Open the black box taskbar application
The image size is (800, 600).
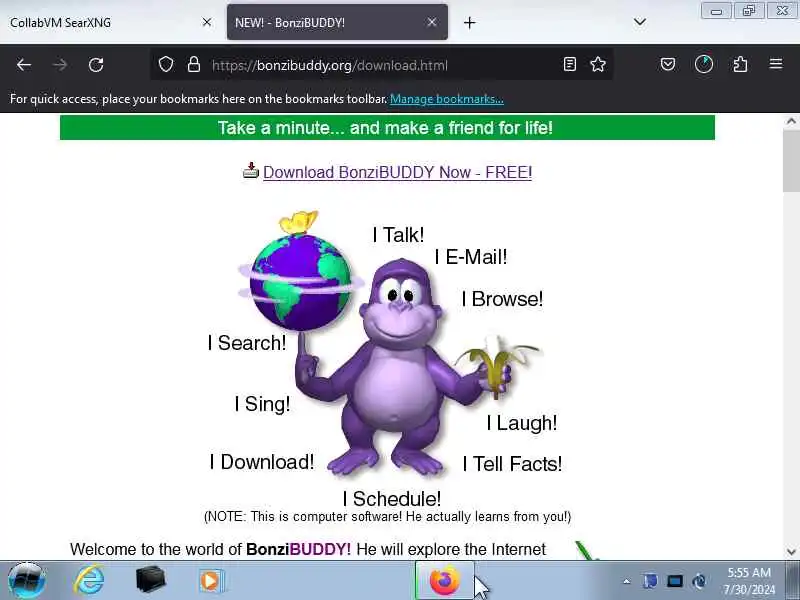(151, 580)
